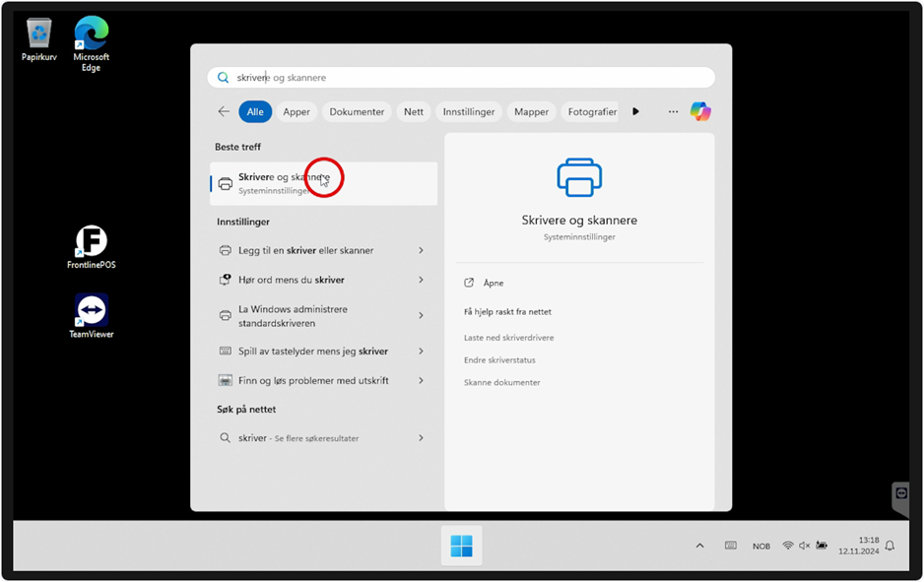Click the muted volume tray icon
This screenshot has height=582, width=924.
805,546
